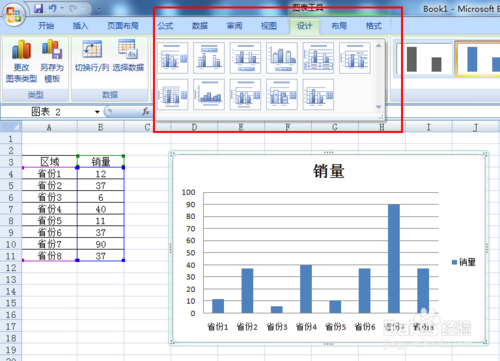This screenshot has height=361, width=500.
Task: Select the gray chart style swatch
Action: click(x=423, y=59)
